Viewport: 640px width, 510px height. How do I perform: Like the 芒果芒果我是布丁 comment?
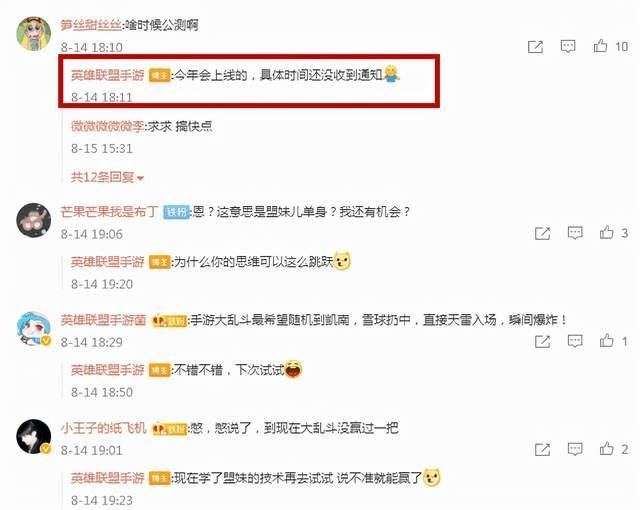607,232
